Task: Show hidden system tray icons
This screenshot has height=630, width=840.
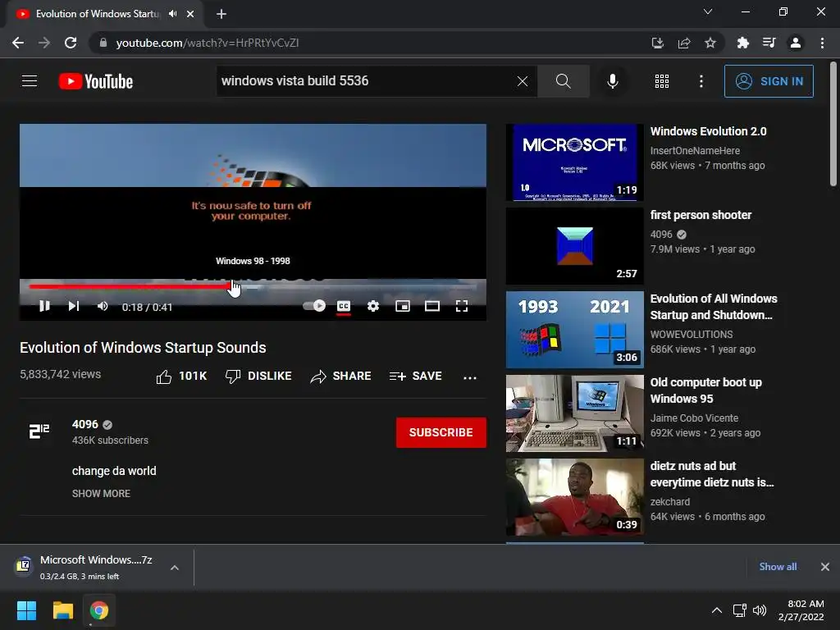Action: [716, 610]
